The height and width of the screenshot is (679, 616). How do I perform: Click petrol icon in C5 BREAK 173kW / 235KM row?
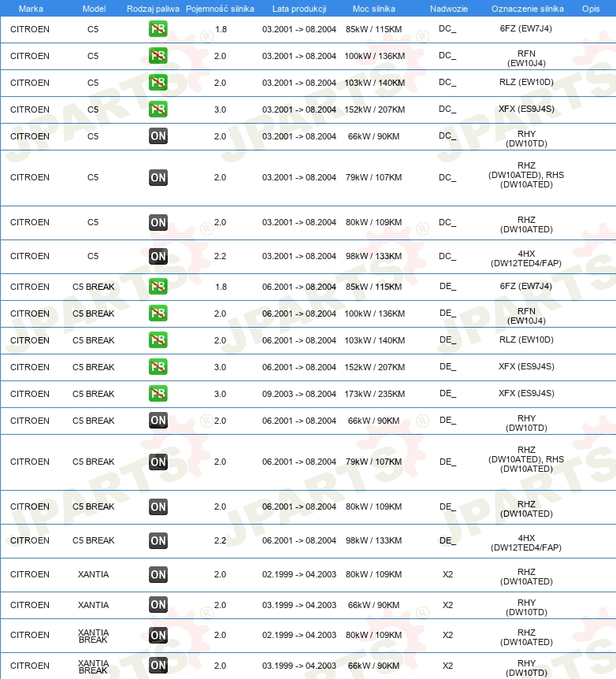(158, 394)
